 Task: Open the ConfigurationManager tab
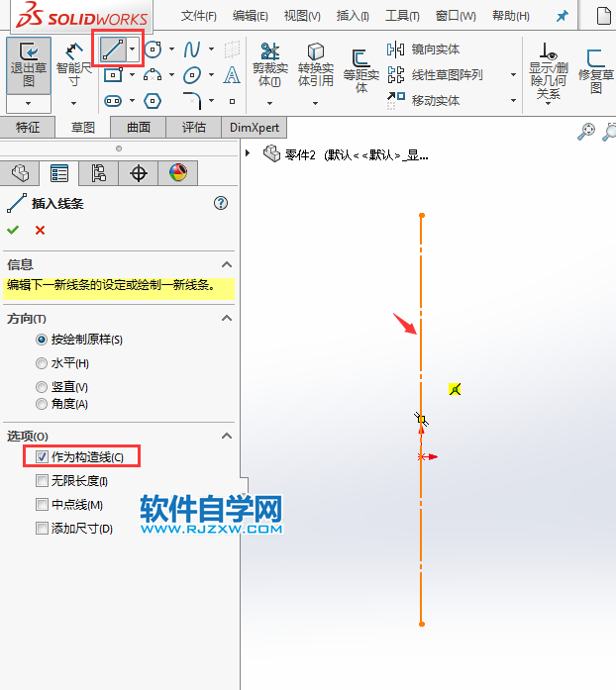pos(99,173)
